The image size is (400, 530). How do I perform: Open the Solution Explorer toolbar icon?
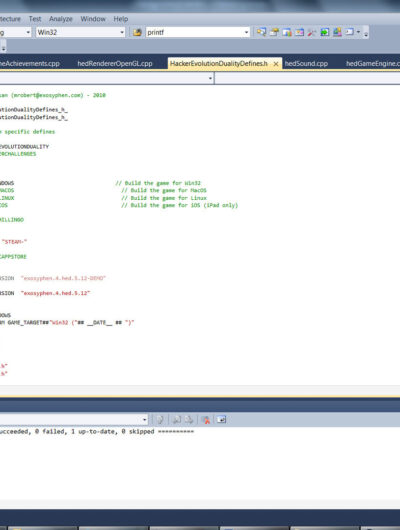pyautogui.click(x=261, y=32)
